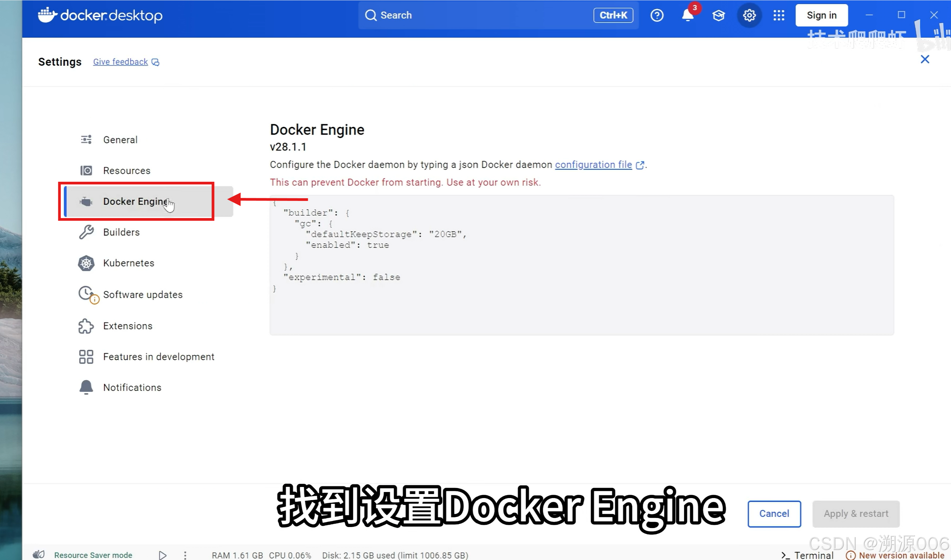Select Kubernetes in settings sidebar
Image resolution: width=951 pixels, height=560 pixels.
149,264
